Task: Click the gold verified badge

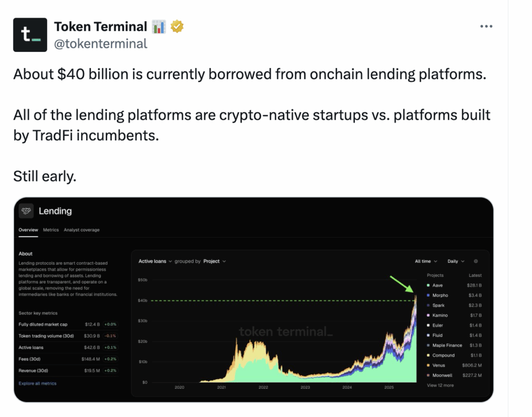Action: (x=177, y=27)
